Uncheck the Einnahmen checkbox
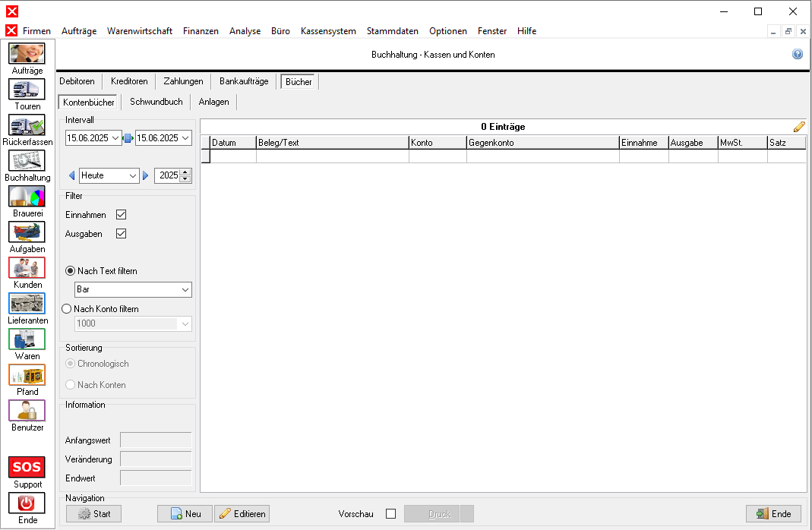 (121, 215)
